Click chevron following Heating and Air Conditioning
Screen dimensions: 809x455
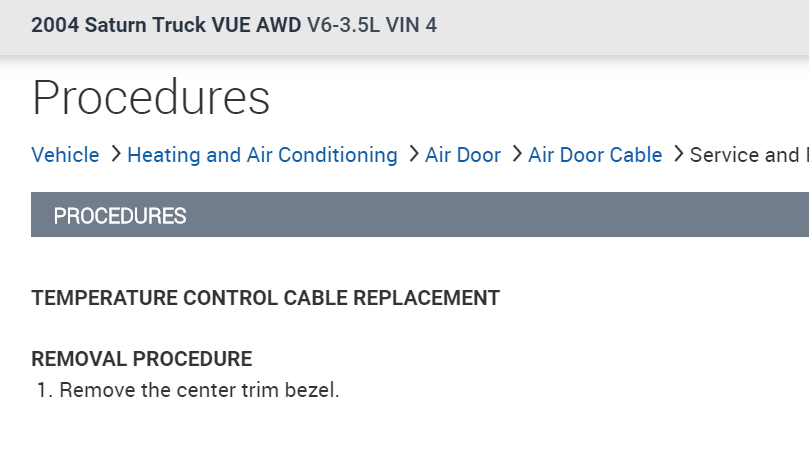click(413, 155)
